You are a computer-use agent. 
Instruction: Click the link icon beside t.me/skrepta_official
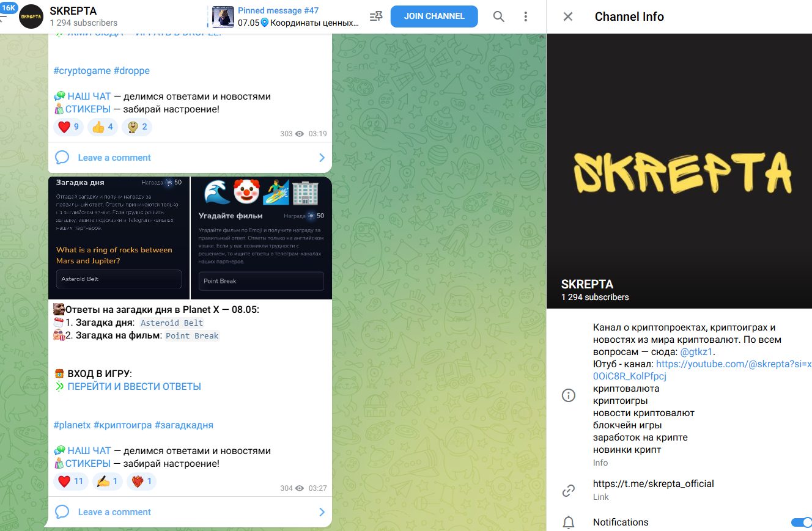click(x=569, y=490)
